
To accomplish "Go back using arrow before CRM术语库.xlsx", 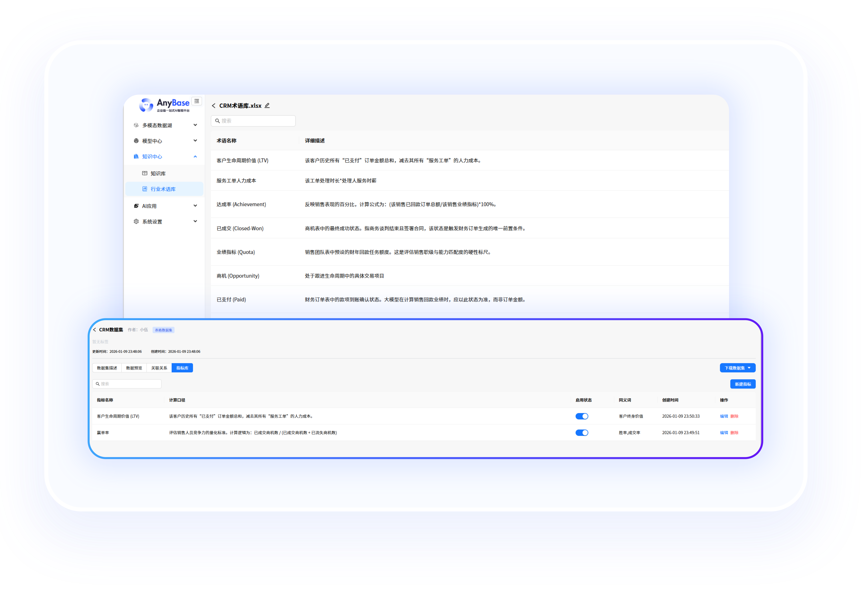I will click(x=214, y=106).
